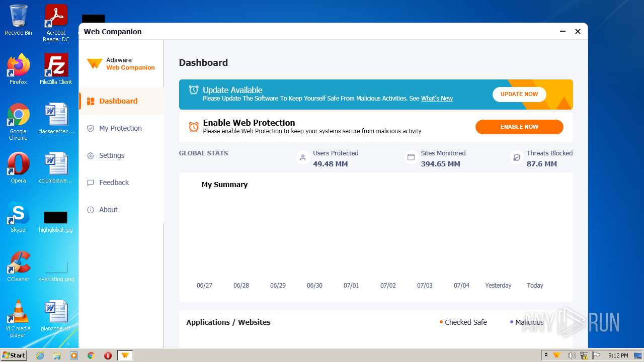This screenshot has height=362, width=644.
Task: Click the Update Available clock icon
Action: 194,89
